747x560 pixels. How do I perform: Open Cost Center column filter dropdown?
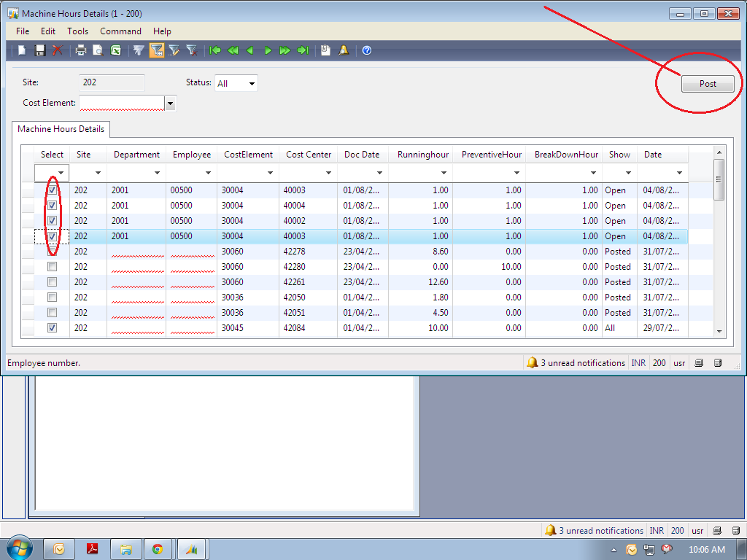point(328,172)
